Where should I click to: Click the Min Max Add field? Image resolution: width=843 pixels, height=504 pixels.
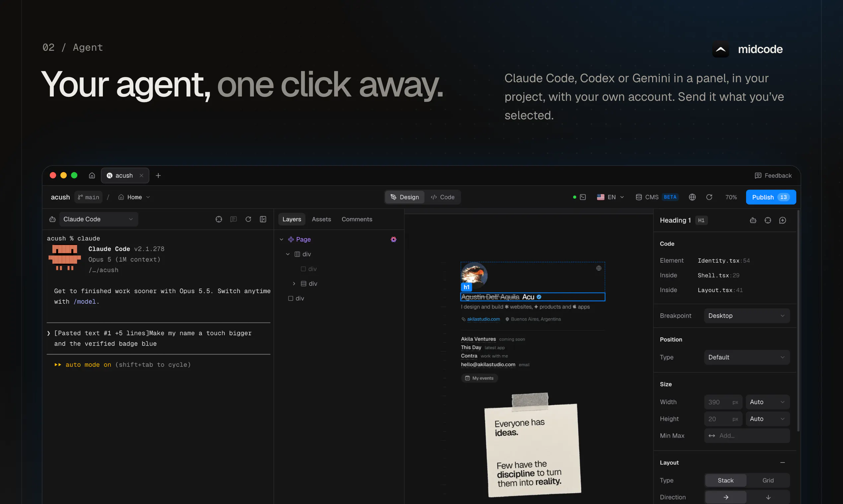747,436
